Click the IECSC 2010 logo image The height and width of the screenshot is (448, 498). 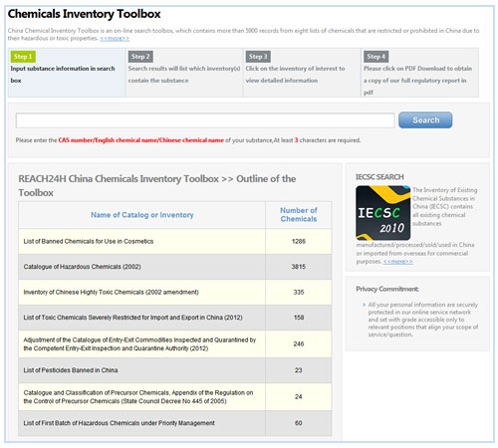383,213
